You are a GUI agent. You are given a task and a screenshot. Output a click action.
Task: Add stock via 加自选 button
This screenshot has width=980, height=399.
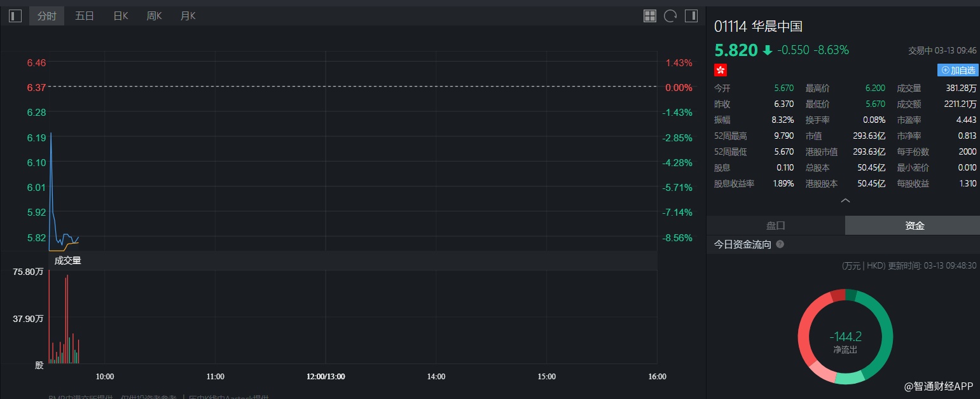pyautogui.click(x=958, y=70)
